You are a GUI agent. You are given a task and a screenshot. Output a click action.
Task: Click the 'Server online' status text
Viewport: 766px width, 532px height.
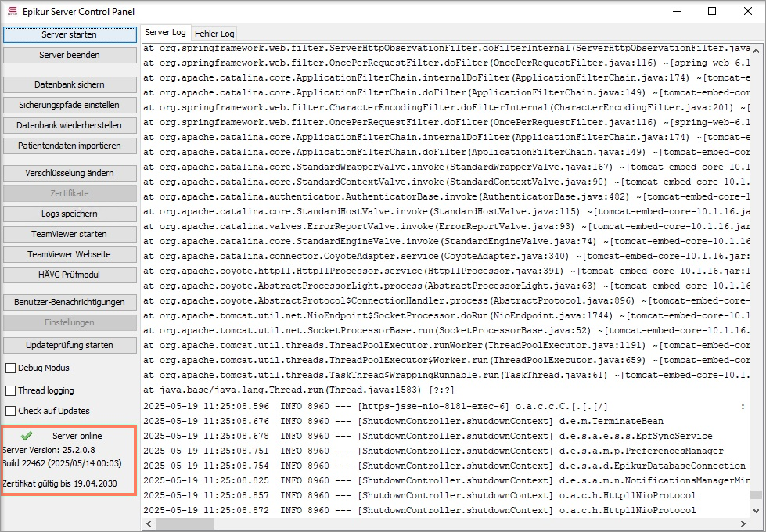click(77, 436)
